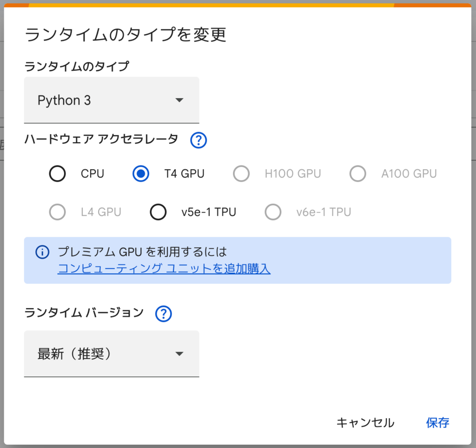Image resolution: width=476 pixels, height=448 pixels.
Task: Click the arrow icon in the Python 3 field
Action: (x=179, y=100)
